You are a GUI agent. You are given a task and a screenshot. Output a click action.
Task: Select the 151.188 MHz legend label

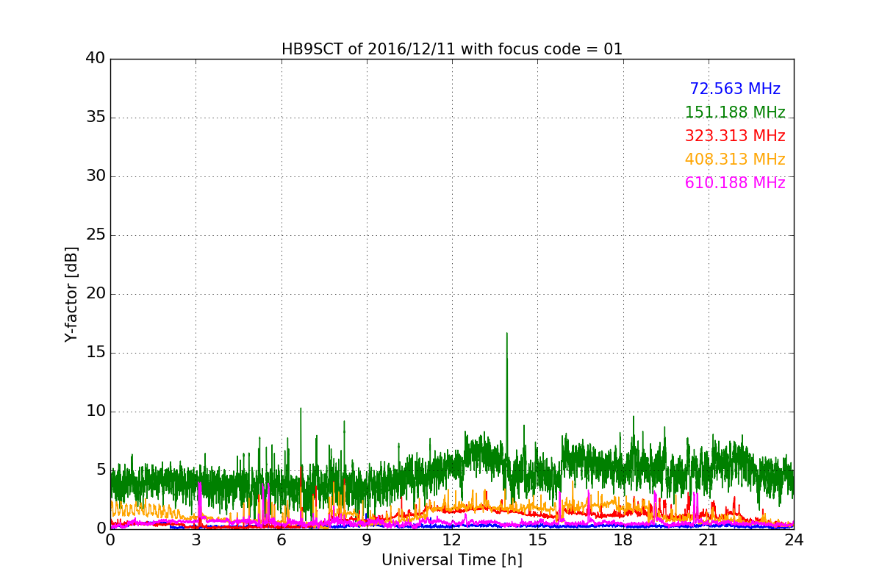(x=735, y=112)
